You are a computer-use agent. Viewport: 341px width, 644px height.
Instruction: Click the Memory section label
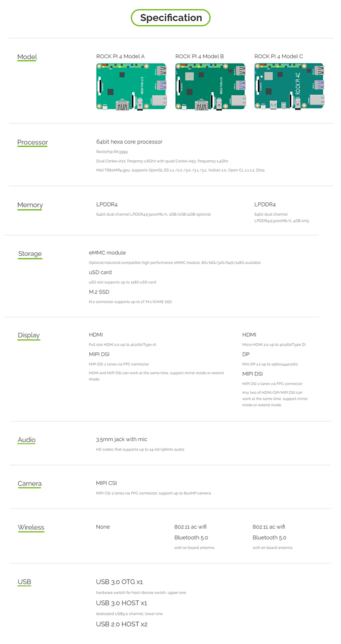point(30,205)
